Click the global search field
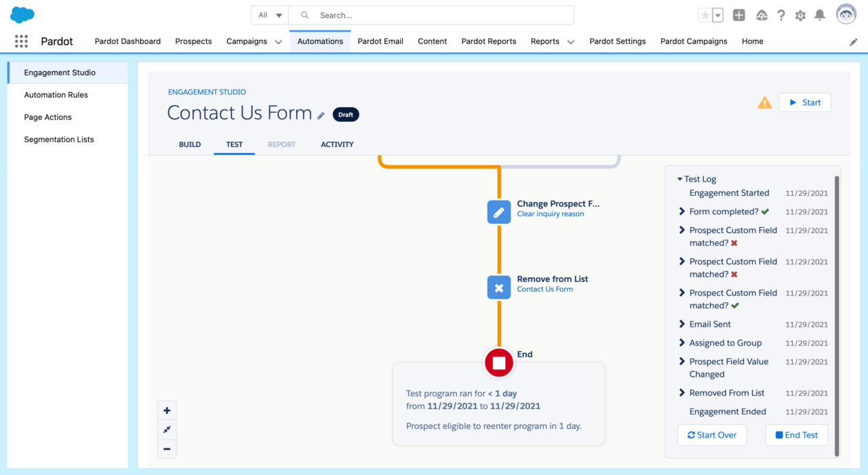 [x=431, y=15]
